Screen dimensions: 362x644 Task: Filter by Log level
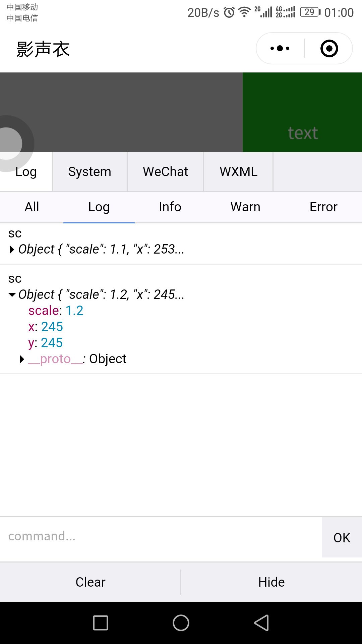99,207
